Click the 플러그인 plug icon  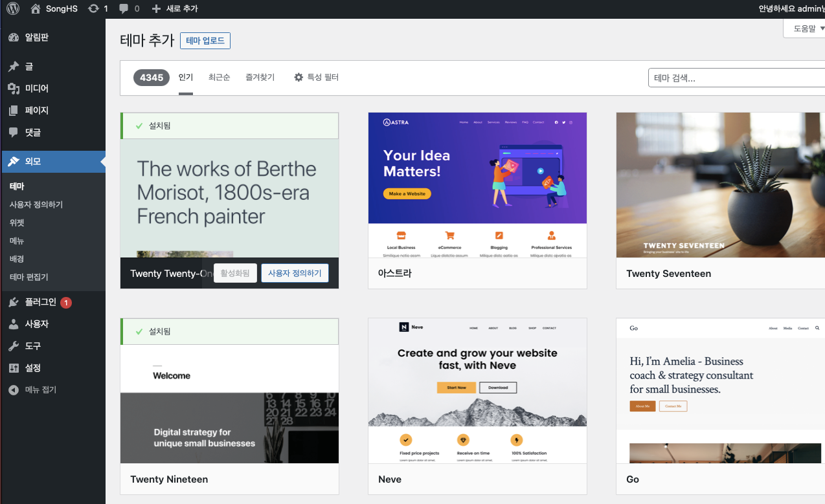(x=13, y=301)
